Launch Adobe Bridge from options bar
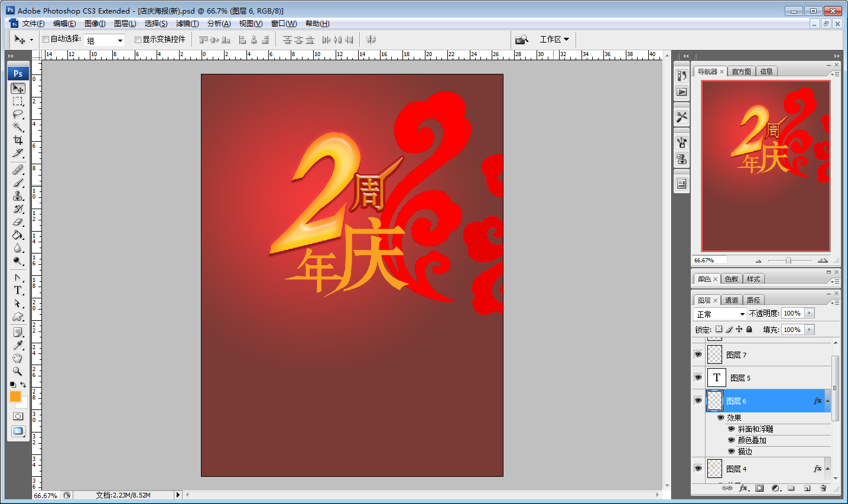This screenshot has height=504, width=848. pyautogui.click(x=521, y=40)
